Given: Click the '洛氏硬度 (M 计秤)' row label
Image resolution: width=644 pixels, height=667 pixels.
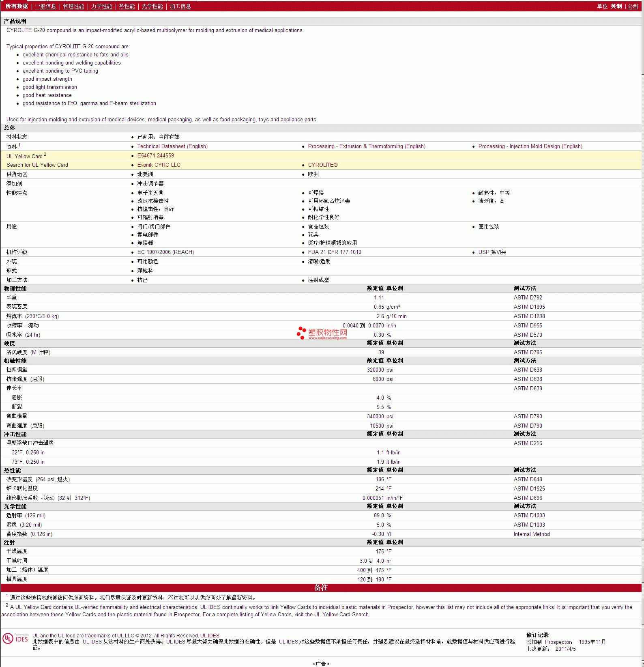Looking at the screenshot, I should (x=28, y=352).
